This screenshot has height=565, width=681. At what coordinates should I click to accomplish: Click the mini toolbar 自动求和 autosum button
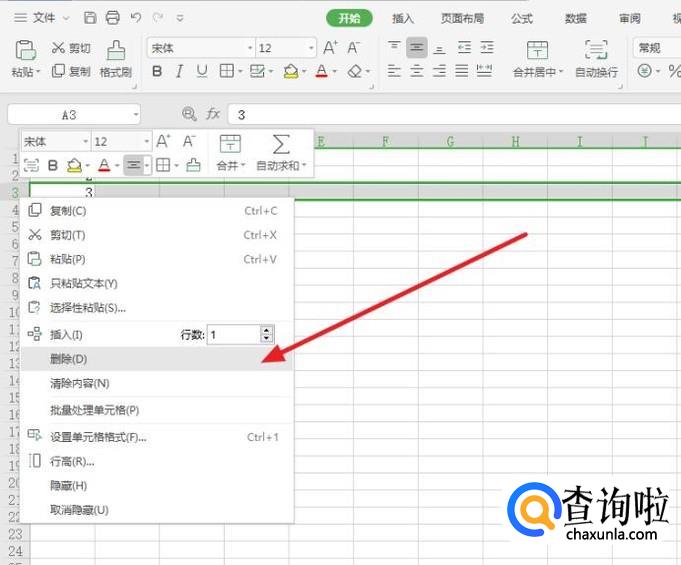point(281,152)
